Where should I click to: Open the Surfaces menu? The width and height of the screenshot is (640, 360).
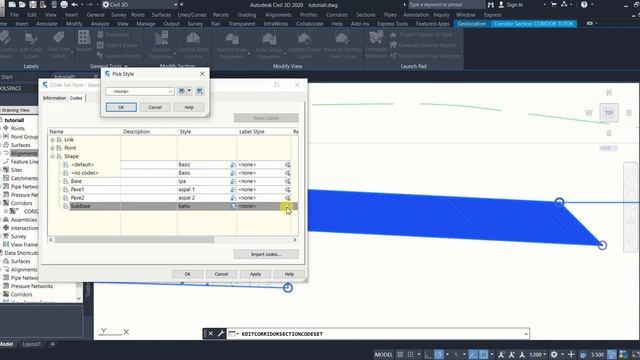tap(161, 15)
